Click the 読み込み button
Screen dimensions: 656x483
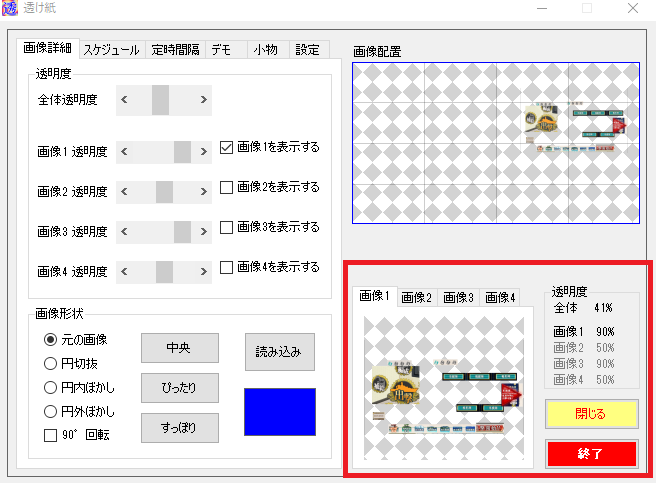click(x=279, y=352)
